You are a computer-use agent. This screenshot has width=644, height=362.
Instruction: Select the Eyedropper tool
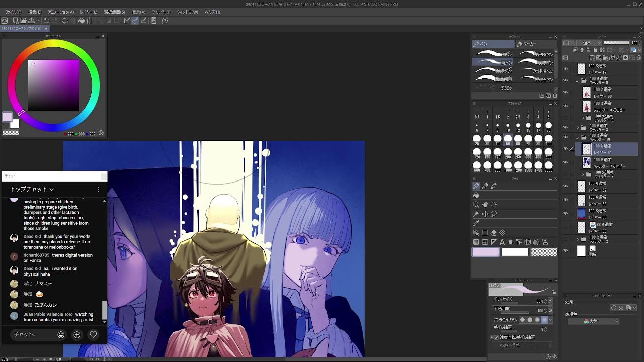pyautogui.click(x=476, y=223)
